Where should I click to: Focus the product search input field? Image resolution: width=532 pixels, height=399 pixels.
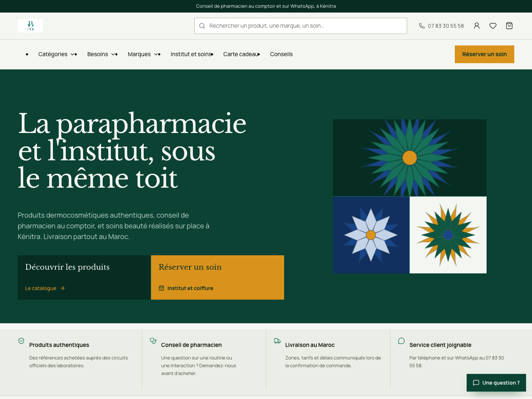click(301, 26)
